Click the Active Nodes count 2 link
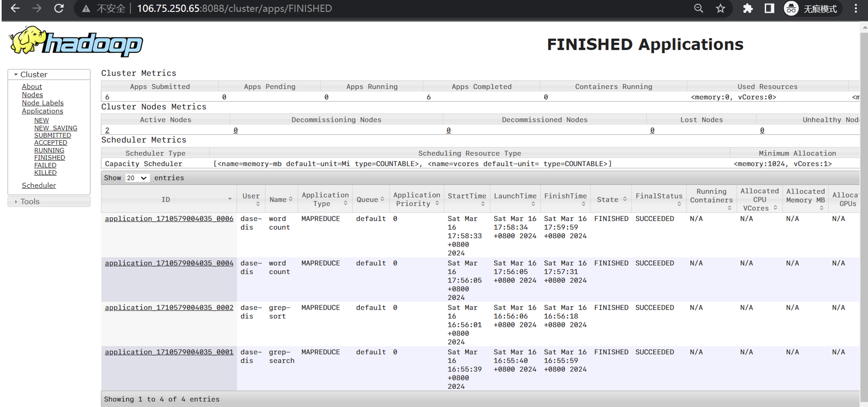Image resolution: width=868 pixels, height=407 pixels. click(107, 130)
